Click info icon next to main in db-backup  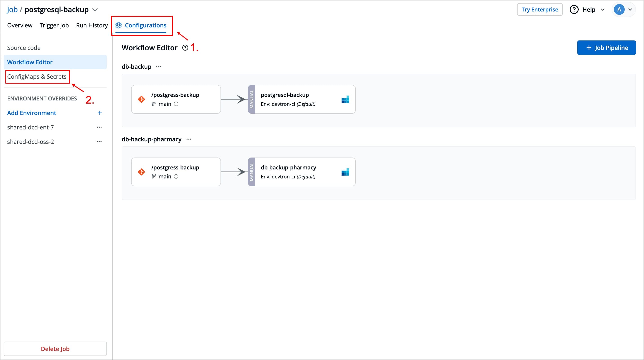176,104
